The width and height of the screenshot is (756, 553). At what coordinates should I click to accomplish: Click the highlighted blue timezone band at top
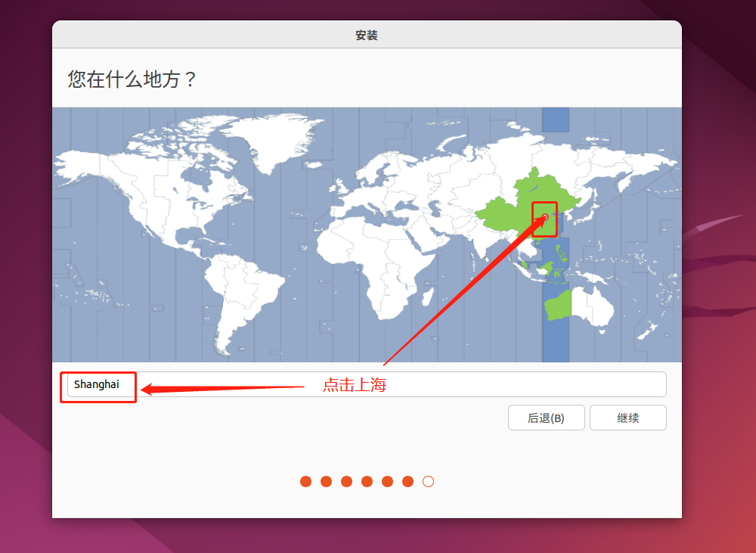(x=556, y=120)
